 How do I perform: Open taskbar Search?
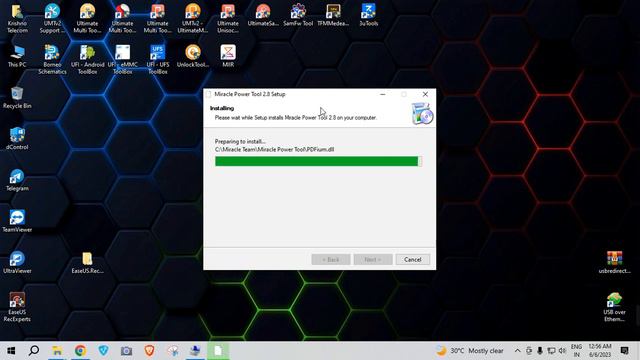coord(34,351)
